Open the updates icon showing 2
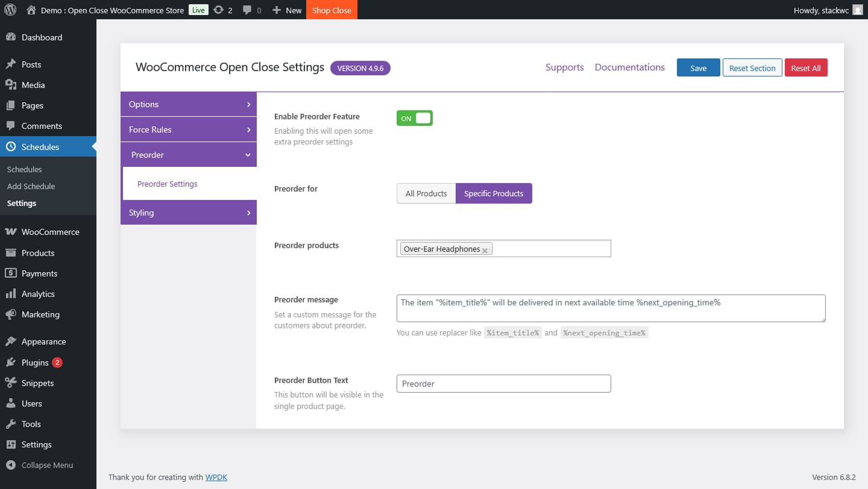Viewport: 868px width, 489px height. click(219, 10)
